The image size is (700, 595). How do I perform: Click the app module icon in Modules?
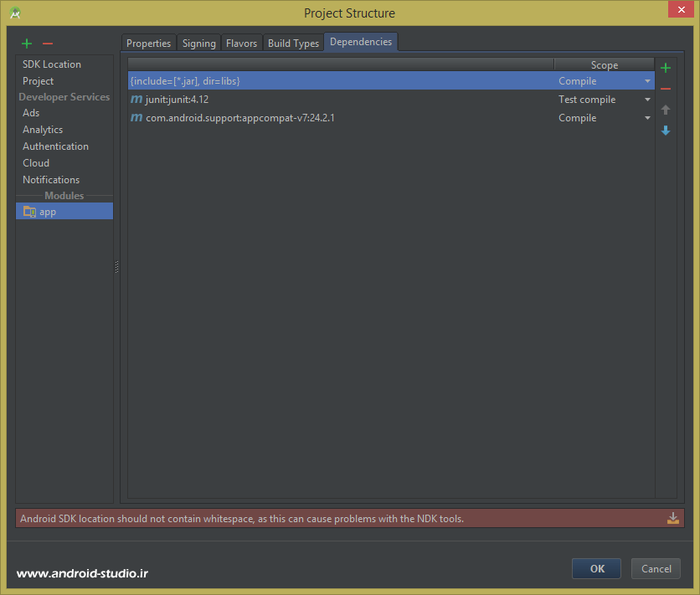pyautogui.click(x=29, y=211)
